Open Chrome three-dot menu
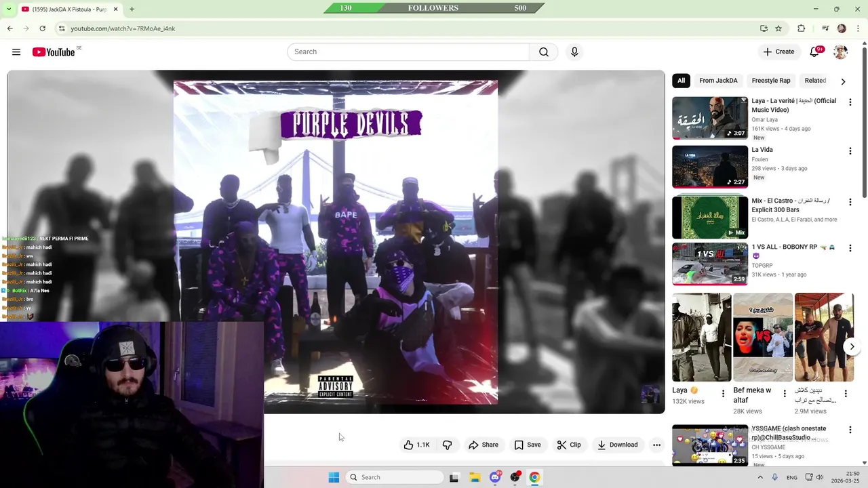 (x=859, y=28)
